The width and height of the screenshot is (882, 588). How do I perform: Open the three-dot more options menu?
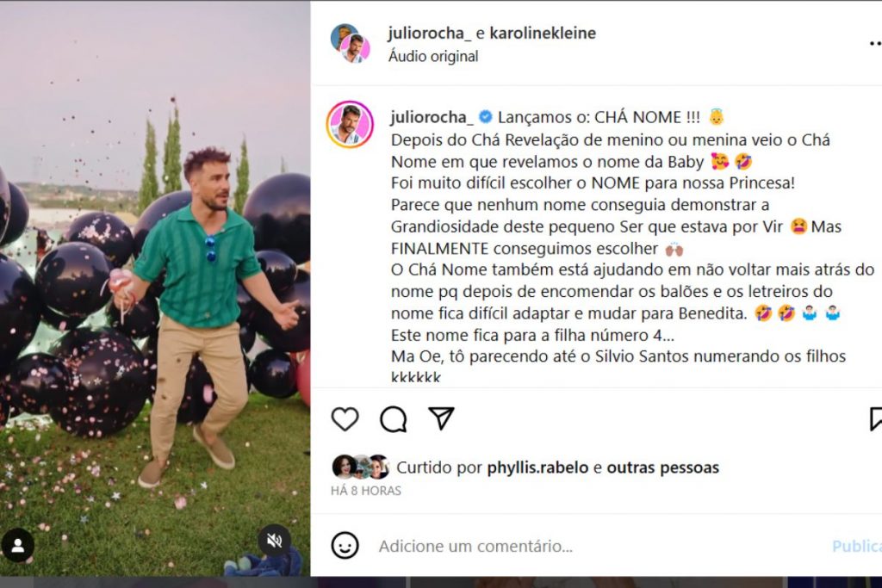point(875,43)
